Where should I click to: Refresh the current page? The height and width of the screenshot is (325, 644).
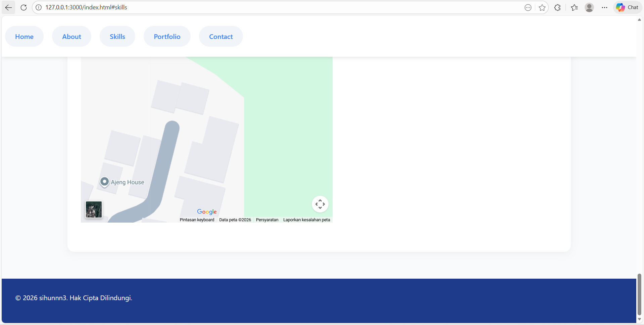click(23, 7)
